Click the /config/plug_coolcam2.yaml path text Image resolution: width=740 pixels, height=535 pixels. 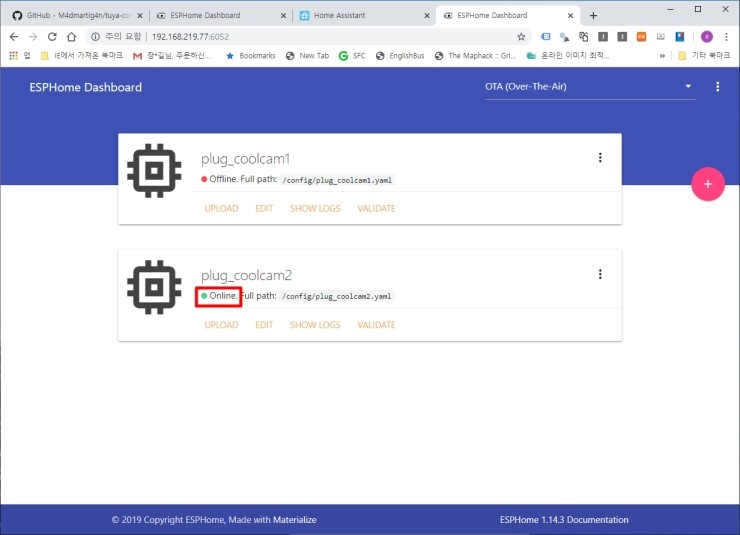coord(337,296)
